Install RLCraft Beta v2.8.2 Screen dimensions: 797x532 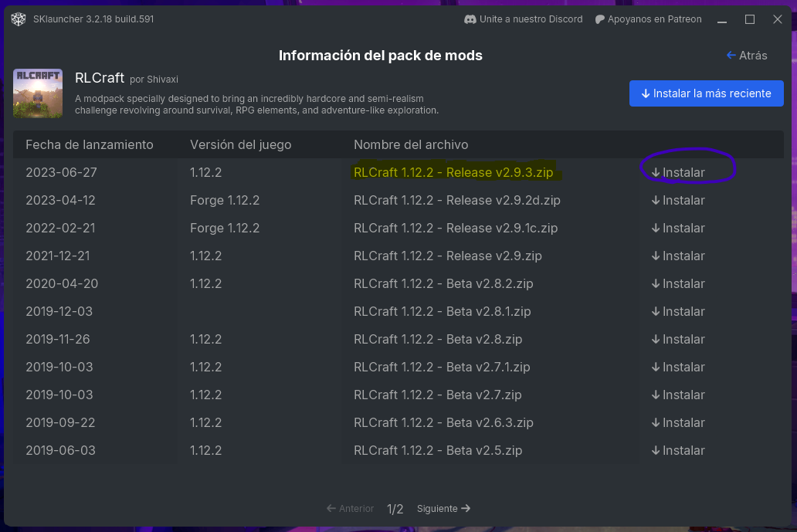tap(678, 283)
